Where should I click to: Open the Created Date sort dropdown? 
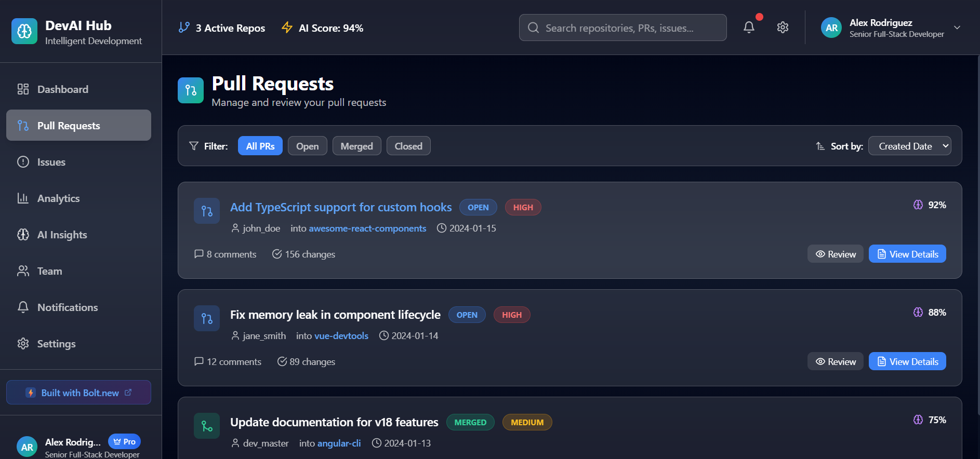point(910,146)
